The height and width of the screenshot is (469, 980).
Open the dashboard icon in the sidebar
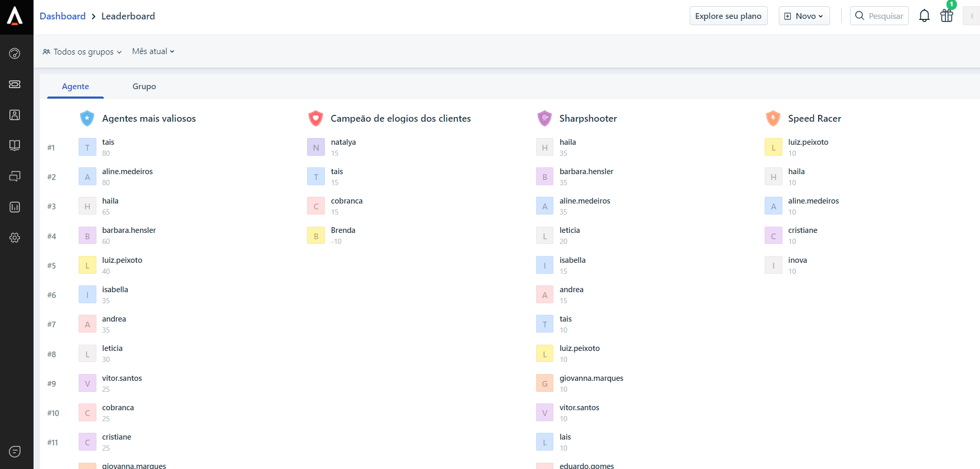coord(15,54)
